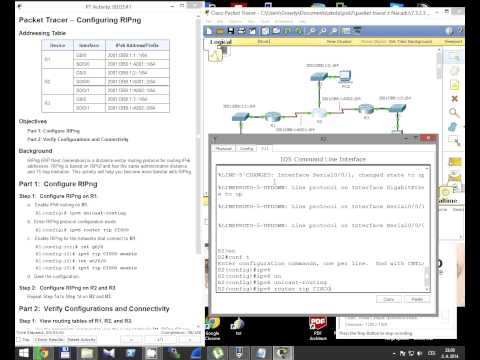480x360 pixels.
Task: Click the Add Complex PDU envelope icon
Action: (x=454, y=177)
